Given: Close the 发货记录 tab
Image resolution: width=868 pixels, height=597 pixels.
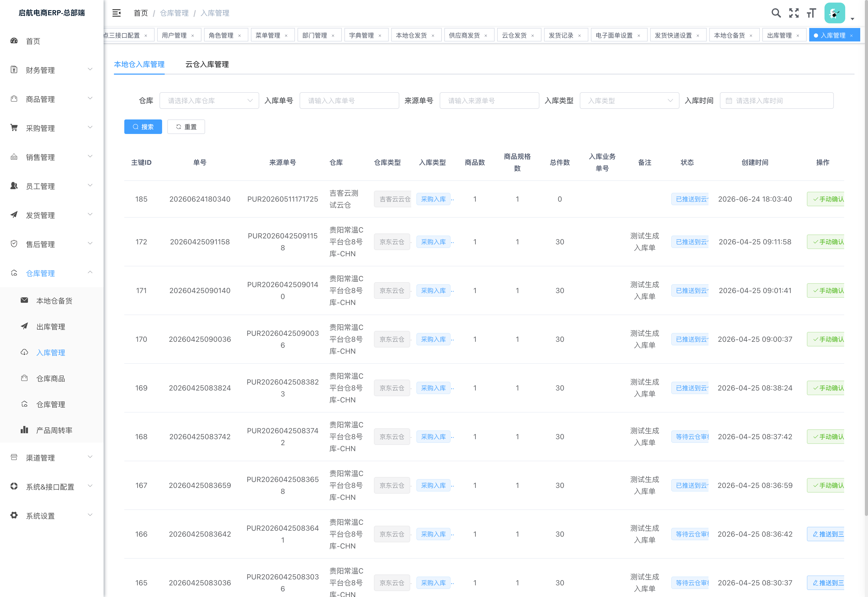Looking at the screenshot, I should coord(580,35).
